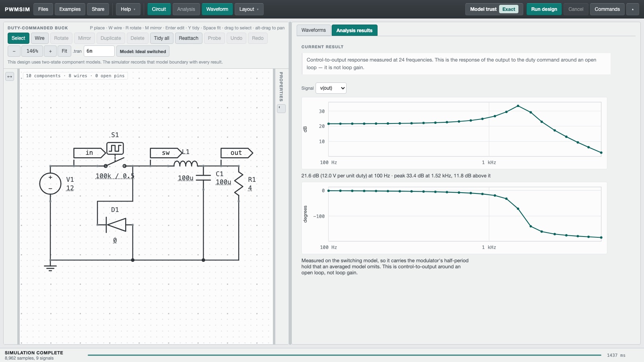
Task: Switch to the Waveforms tab
Action: pyautogui.click(x=314, y=30)
